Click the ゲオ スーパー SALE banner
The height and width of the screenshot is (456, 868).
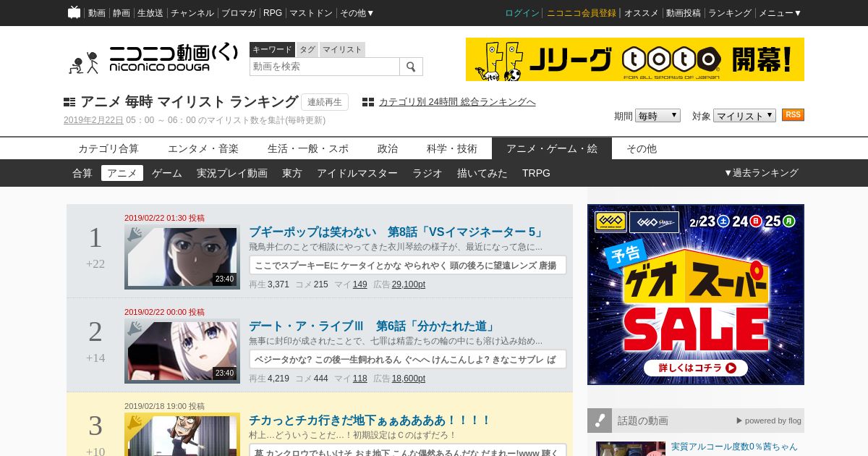(x=696, y=295)
